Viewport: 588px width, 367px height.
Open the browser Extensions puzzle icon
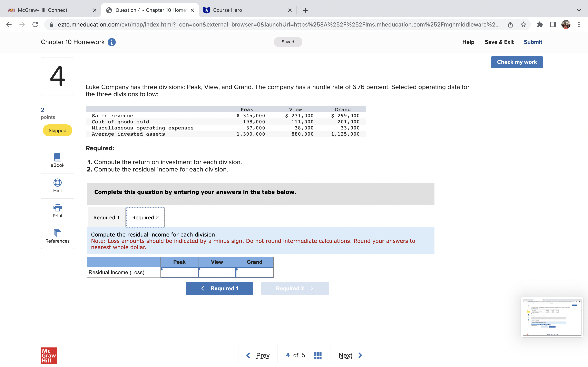(540, 24)
